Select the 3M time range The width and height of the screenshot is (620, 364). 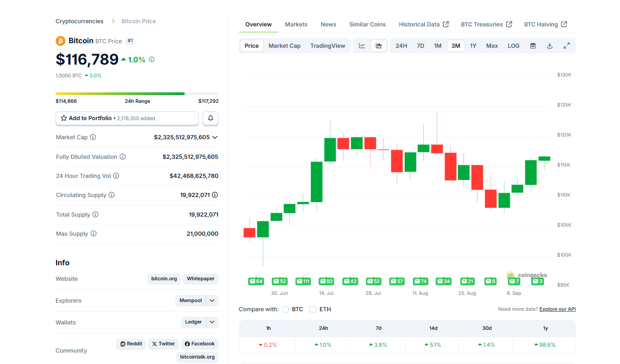[x=456, y=46]
